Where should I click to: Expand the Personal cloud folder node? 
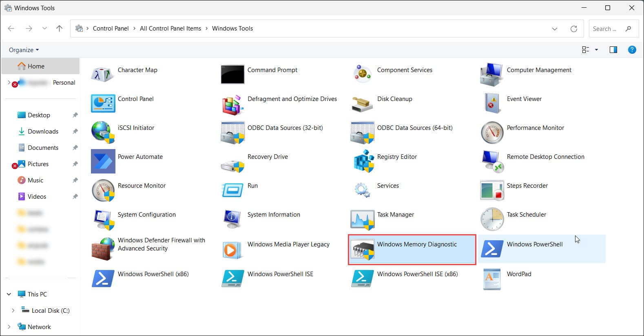click(x=9, y=82)
